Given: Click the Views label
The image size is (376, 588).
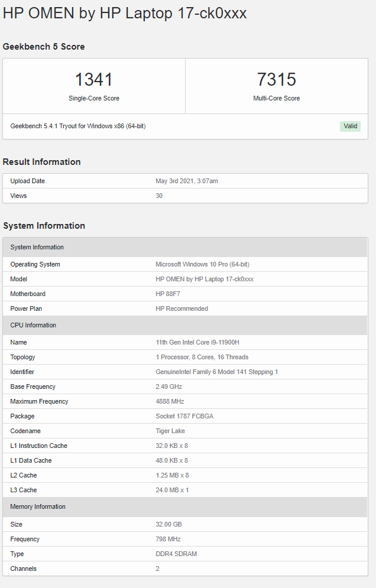Looking at the screenshot, I should point(18,196).
